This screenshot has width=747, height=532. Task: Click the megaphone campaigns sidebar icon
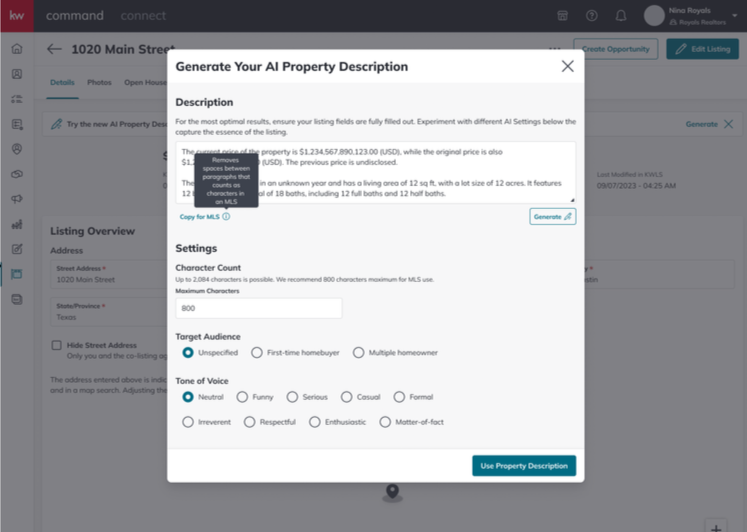(17, 199)
